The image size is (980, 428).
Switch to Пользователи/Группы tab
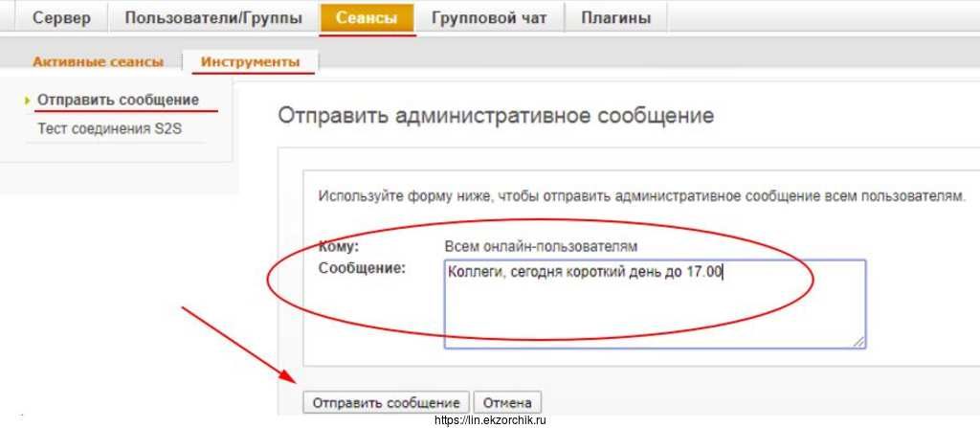[x=213, y=18]
